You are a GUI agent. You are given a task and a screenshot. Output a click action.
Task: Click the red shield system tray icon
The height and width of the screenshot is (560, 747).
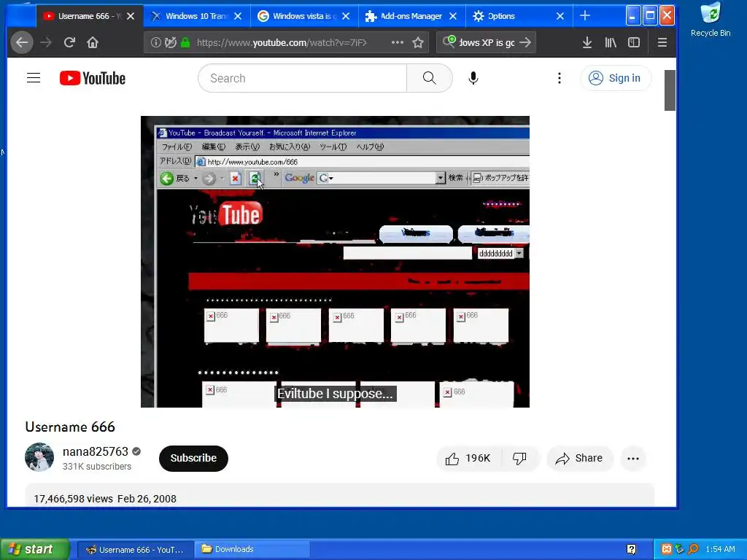coord(667,549)
